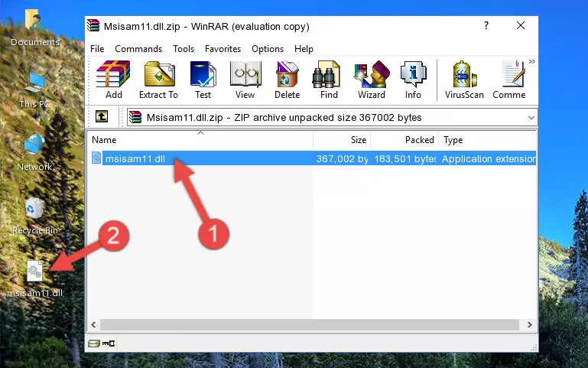Click the drive icon in status bar
The height and width of the screenshot is (368, 588).
coord(94,343)
